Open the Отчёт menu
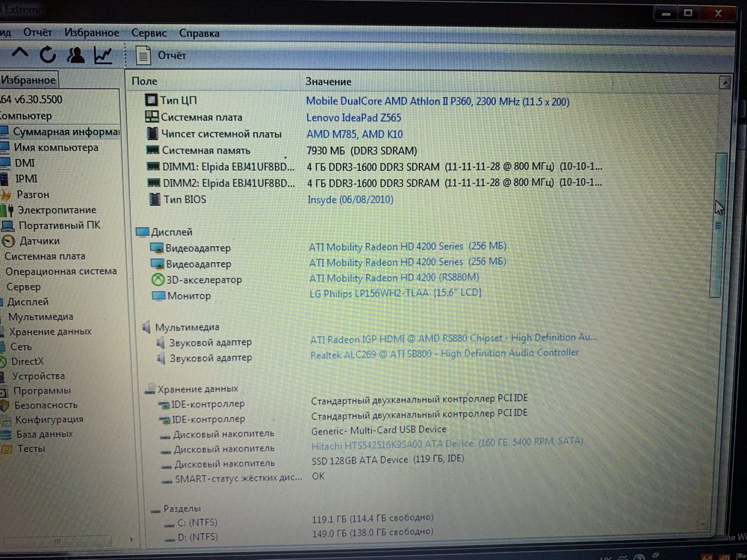This screenshot has height=560, width=747. pyautogui.click(x=37, y=32)
